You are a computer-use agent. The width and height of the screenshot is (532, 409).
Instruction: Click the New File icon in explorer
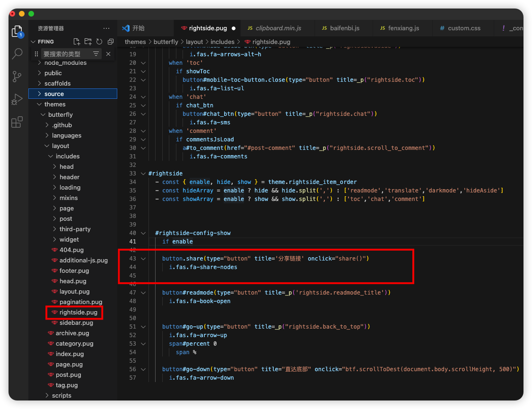[x=77, y=42]
